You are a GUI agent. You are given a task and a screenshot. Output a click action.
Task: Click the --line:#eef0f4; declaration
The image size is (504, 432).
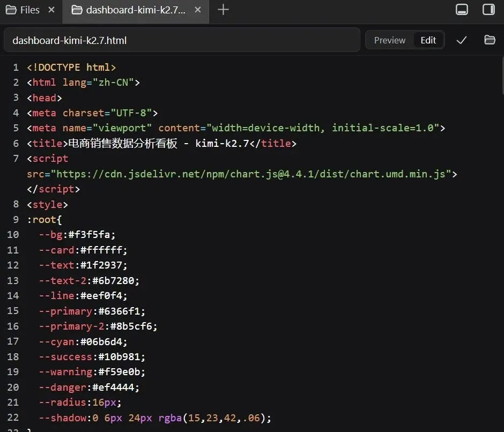(83, 296)
